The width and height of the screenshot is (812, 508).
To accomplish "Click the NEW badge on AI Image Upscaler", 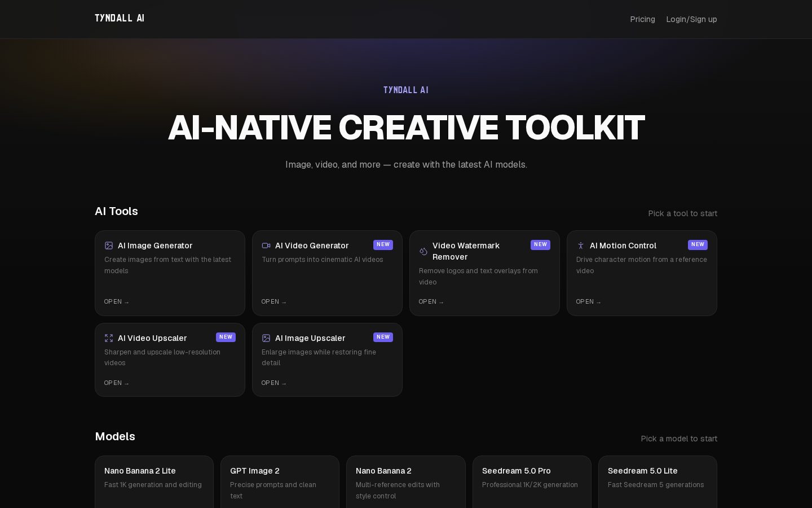I will pyautogui.click(x=383, y=337).
